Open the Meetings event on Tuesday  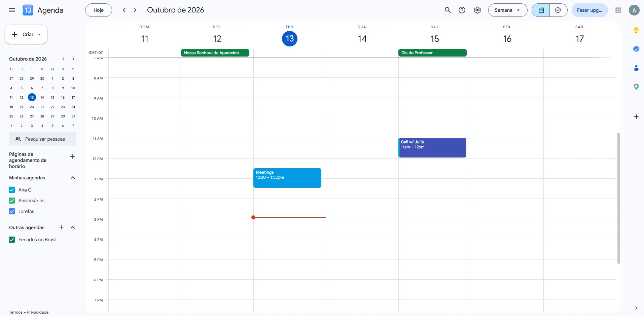[287, 178]
